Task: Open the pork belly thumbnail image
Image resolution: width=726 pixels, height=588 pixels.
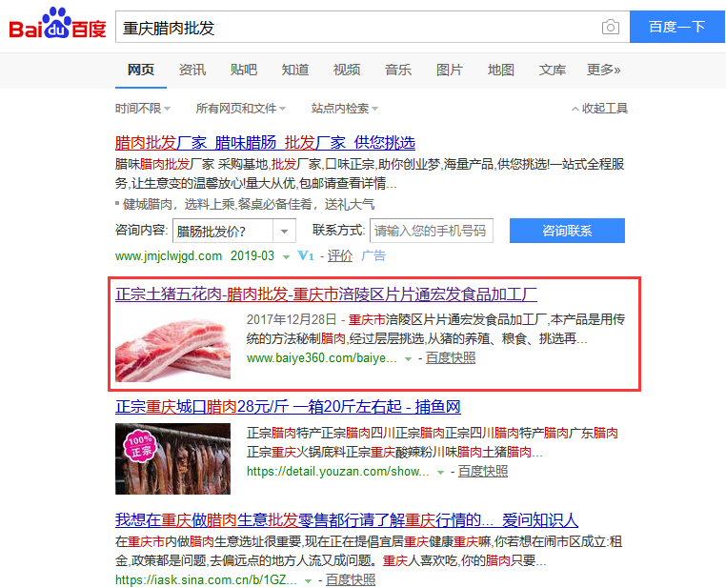Action: tap(172, 346)
